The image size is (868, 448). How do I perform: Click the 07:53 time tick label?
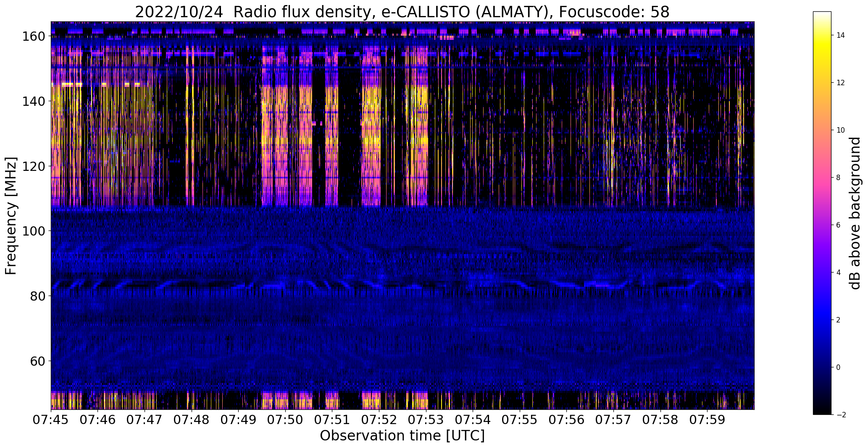point(426,419)
